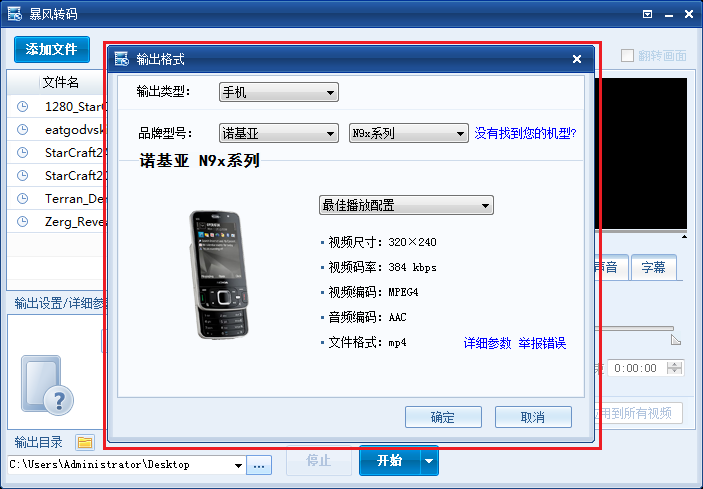703x489 pixels.
Task: Click the unknown device icon with question mark
Action: 47,385
